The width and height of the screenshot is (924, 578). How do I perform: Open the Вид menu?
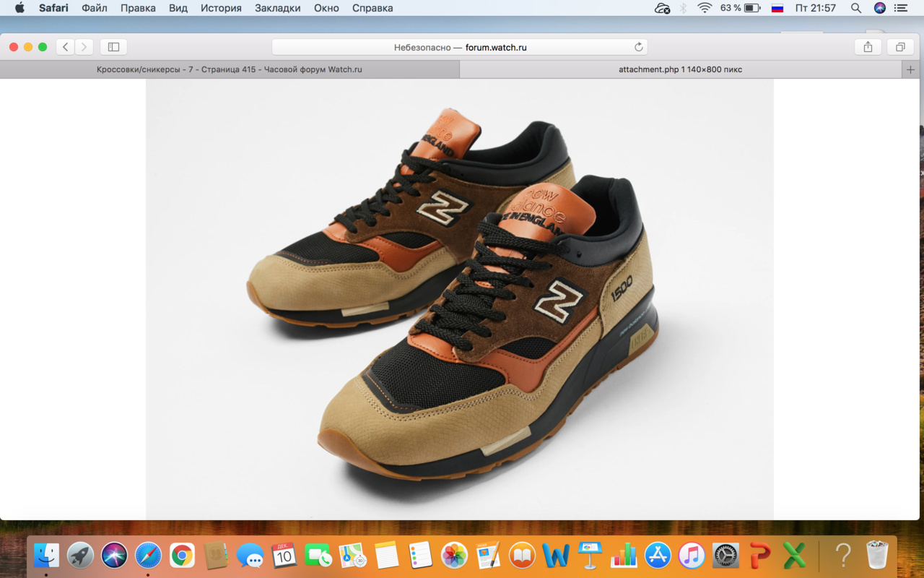[x=178, y=8]
